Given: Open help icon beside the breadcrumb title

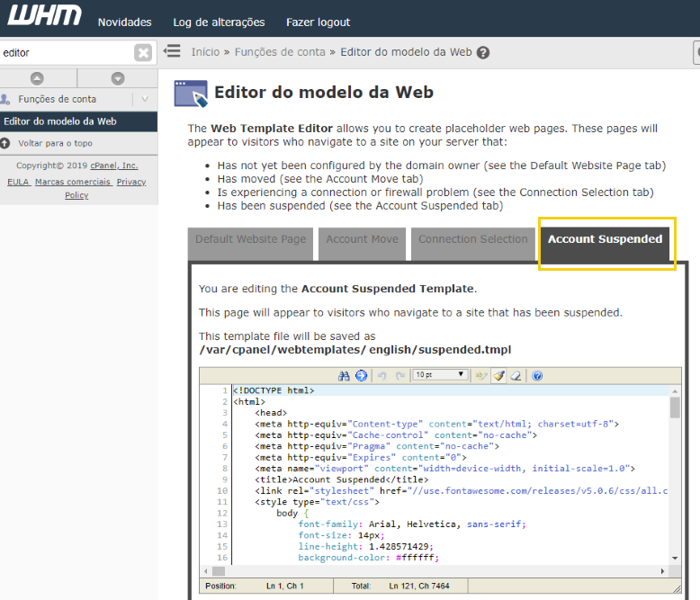Looking at the screenshot, I should pos(482,53).
